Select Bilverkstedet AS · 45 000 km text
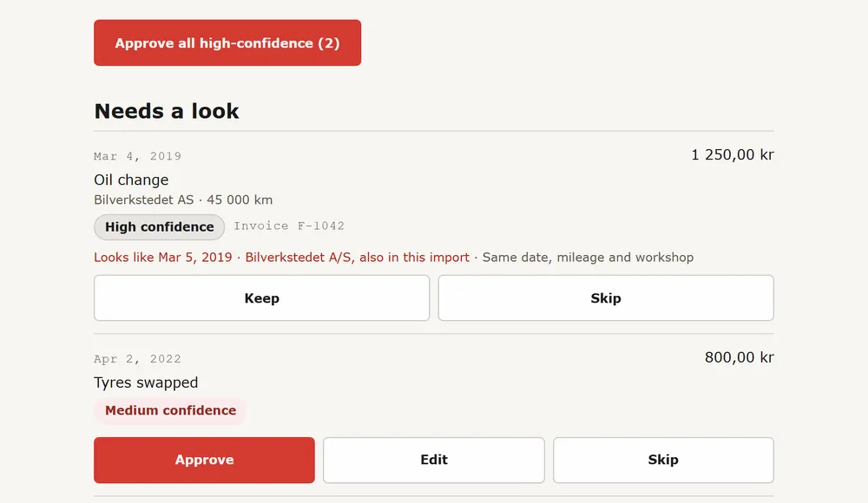Viewport: 868px width, 503px height. point(183,199)
